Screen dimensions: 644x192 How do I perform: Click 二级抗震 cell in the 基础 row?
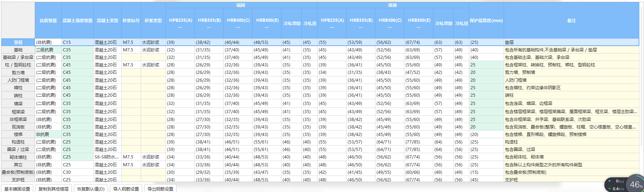pyautogui.click(x=48, y=50)
